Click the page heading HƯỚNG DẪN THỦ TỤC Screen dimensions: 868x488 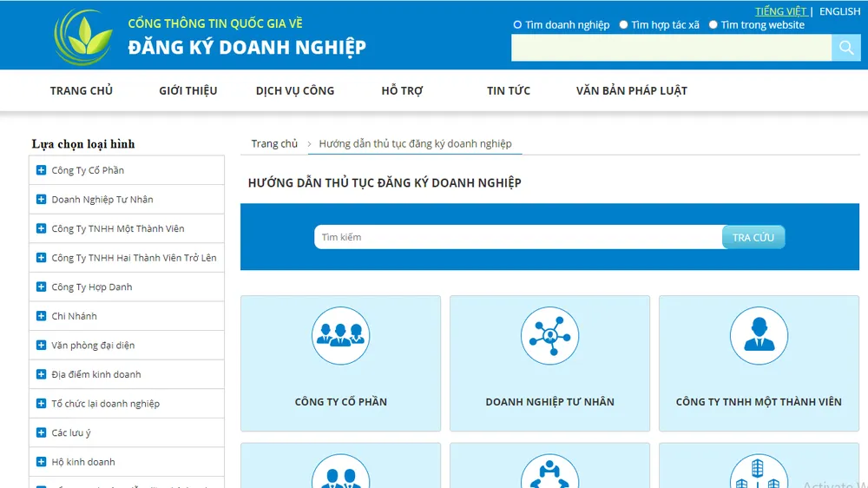point(385,183)
